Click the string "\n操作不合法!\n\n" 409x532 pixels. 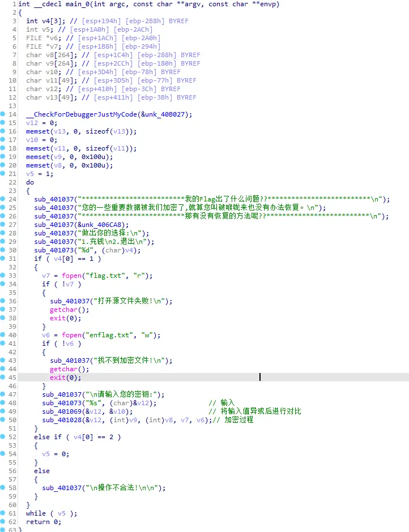pyautogui.click(x=122, y=487)
